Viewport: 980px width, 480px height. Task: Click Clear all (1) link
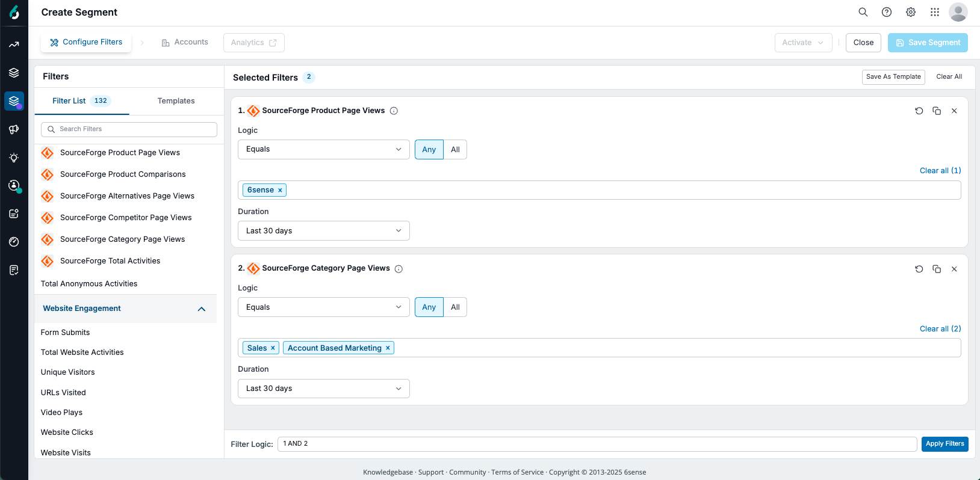tap(940, 171)
